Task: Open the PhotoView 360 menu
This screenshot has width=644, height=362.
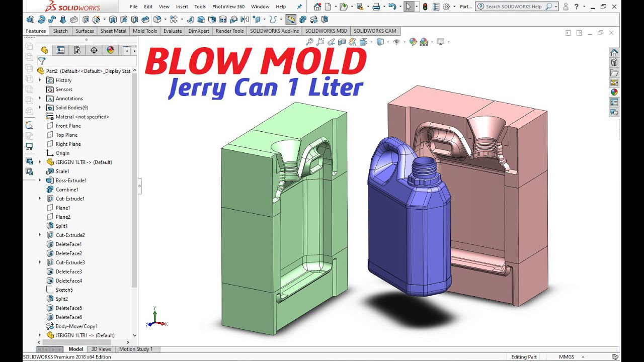Action: [228, 7]
